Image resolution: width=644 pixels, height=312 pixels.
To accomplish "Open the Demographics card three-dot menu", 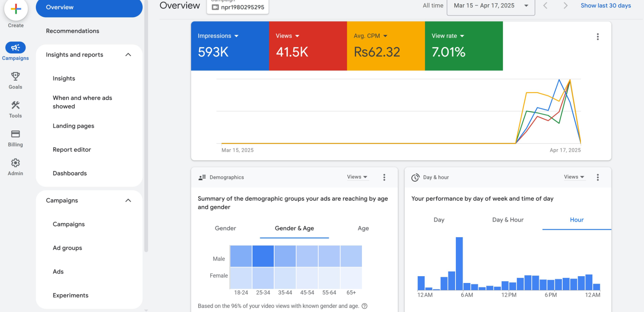I will (384, 177).
